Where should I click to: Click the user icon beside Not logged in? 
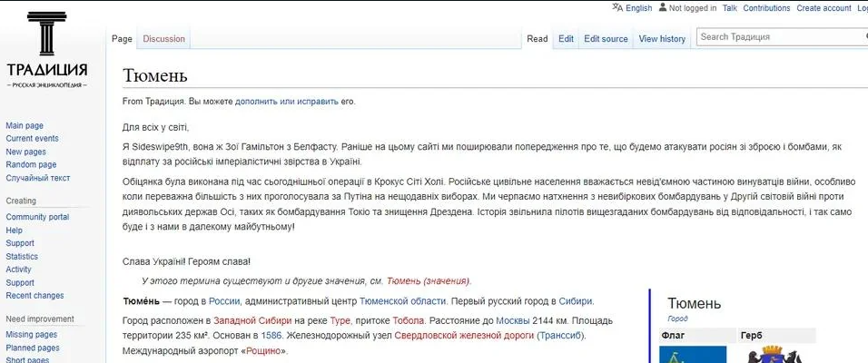(662, 8)
